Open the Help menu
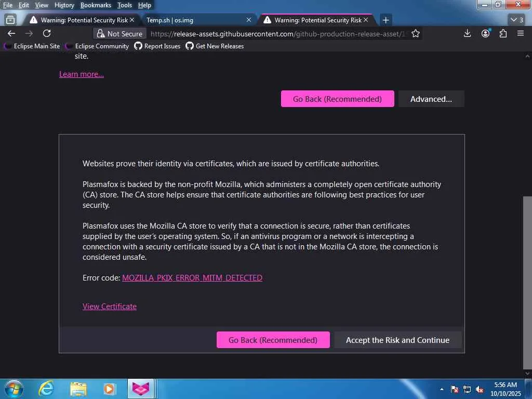Screen dimensions: 532x399 pos(144,5)
